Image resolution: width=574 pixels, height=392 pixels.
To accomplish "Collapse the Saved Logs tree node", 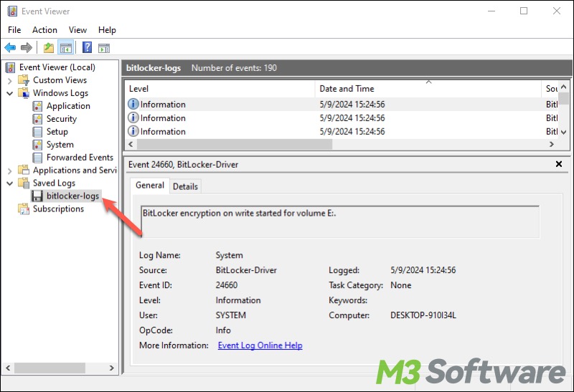I will coord(10,183).
